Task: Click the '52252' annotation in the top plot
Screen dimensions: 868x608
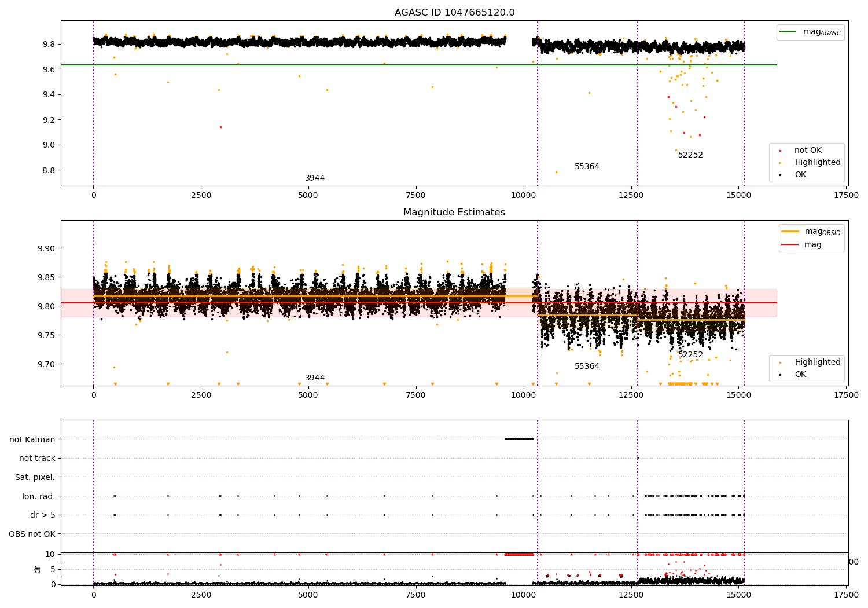Action: [x=690, y=155]
